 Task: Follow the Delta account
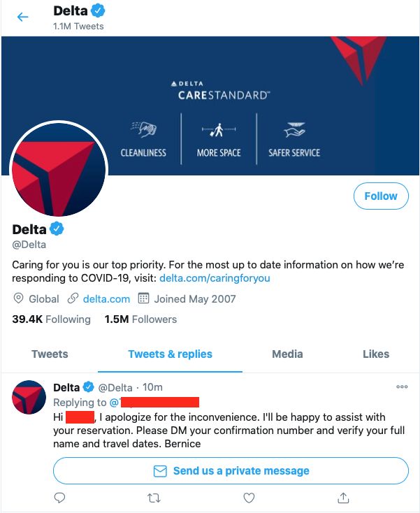[381, 196]
